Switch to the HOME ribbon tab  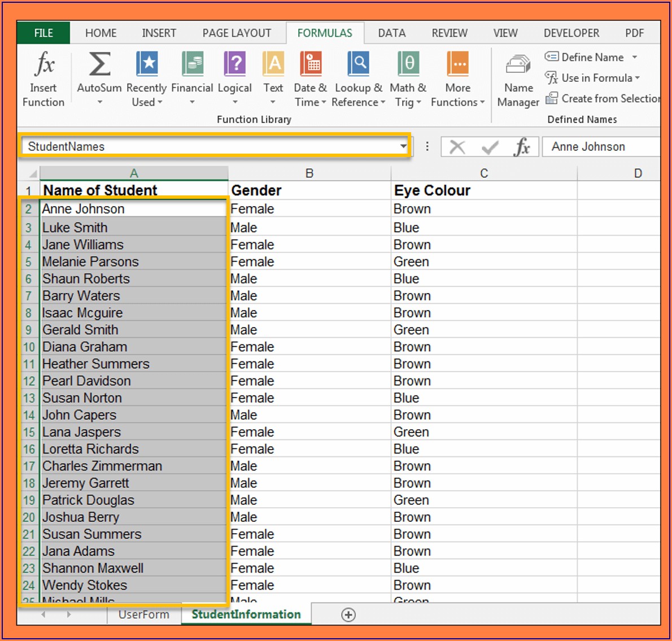(101, 33)
